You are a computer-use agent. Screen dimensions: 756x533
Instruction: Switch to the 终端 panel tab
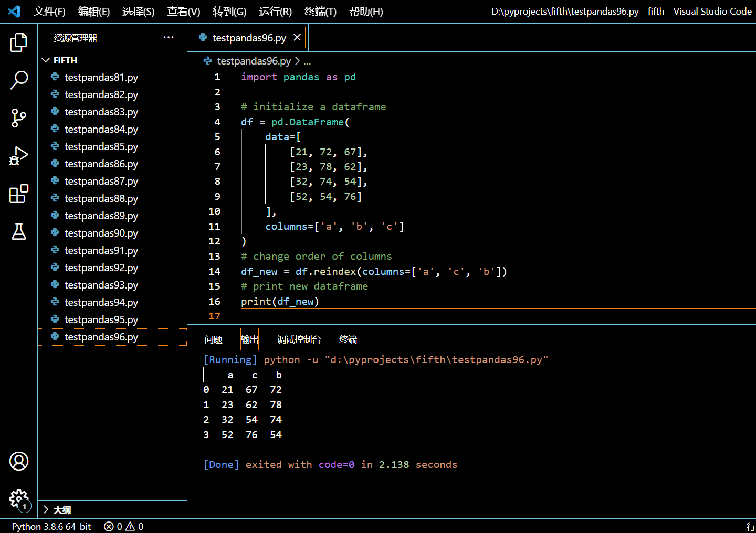click(348, 339)
